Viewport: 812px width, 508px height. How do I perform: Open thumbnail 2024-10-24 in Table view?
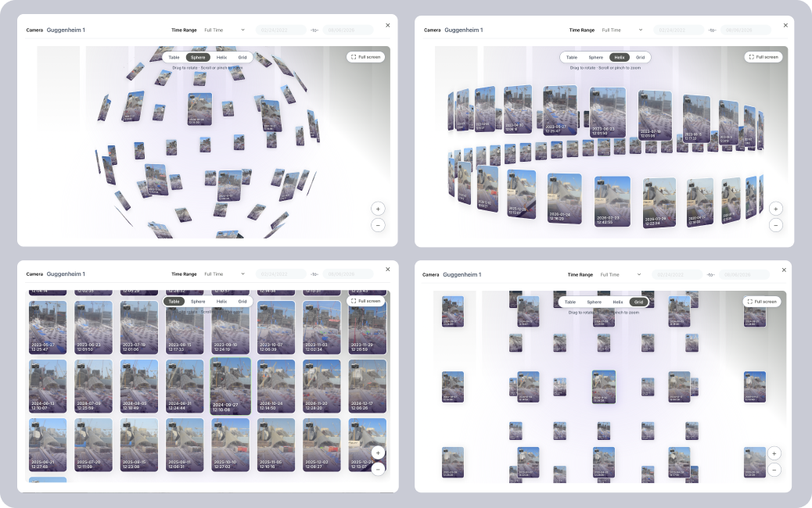276,386
